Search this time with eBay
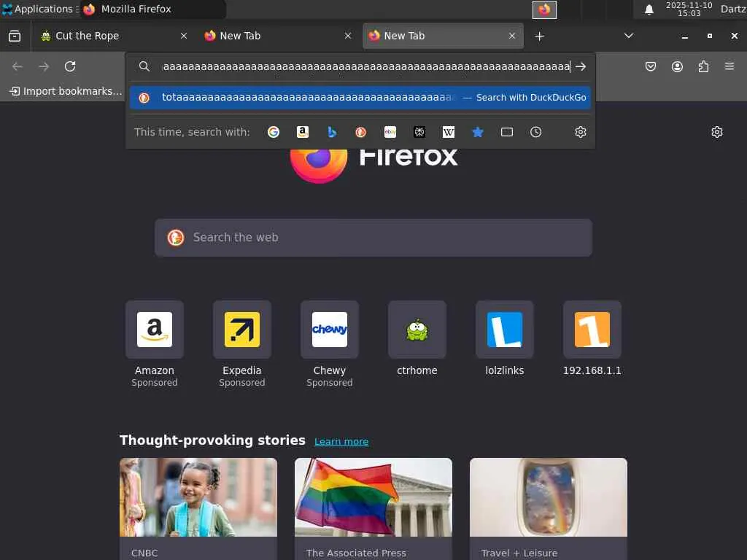 pos(390,132)
